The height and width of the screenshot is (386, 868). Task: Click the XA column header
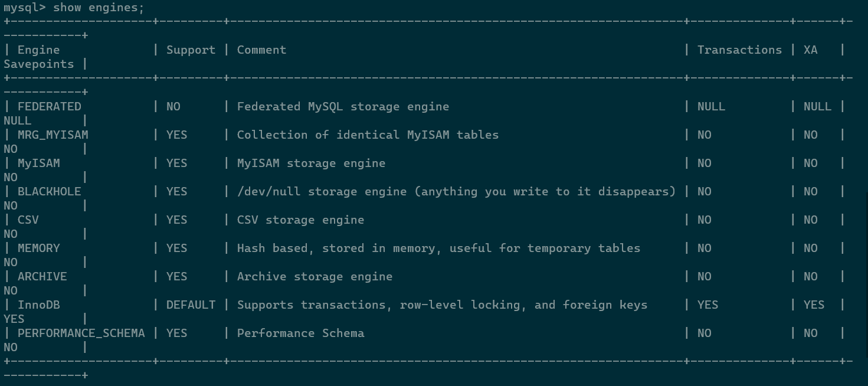point(810,50)
